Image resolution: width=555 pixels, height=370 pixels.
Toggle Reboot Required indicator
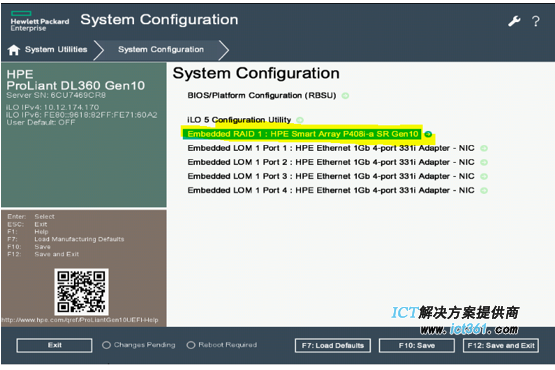(222, 345)
